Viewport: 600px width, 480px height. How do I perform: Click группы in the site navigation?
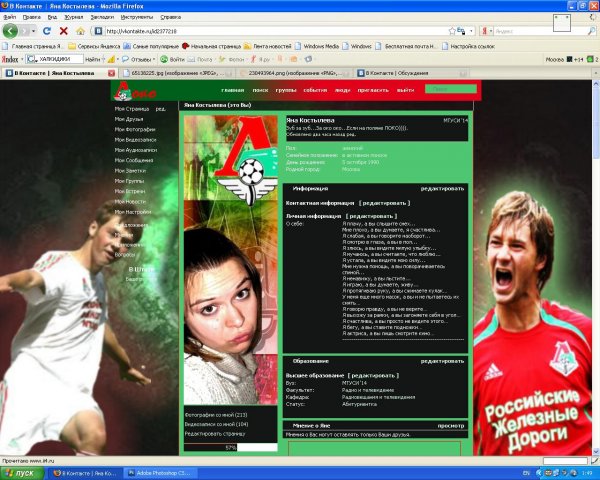point(286,90)
